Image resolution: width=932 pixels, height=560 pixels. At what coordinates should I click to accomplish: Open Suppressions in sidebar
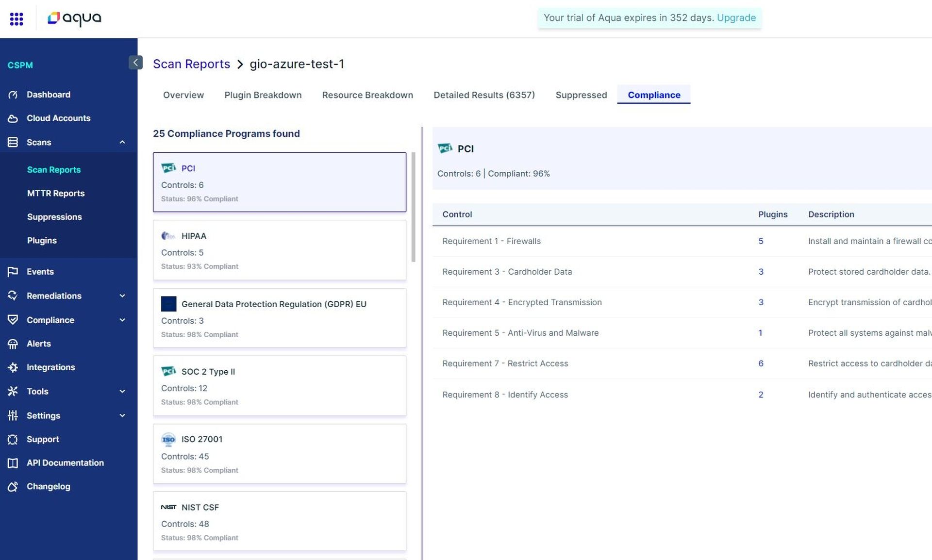54,217
